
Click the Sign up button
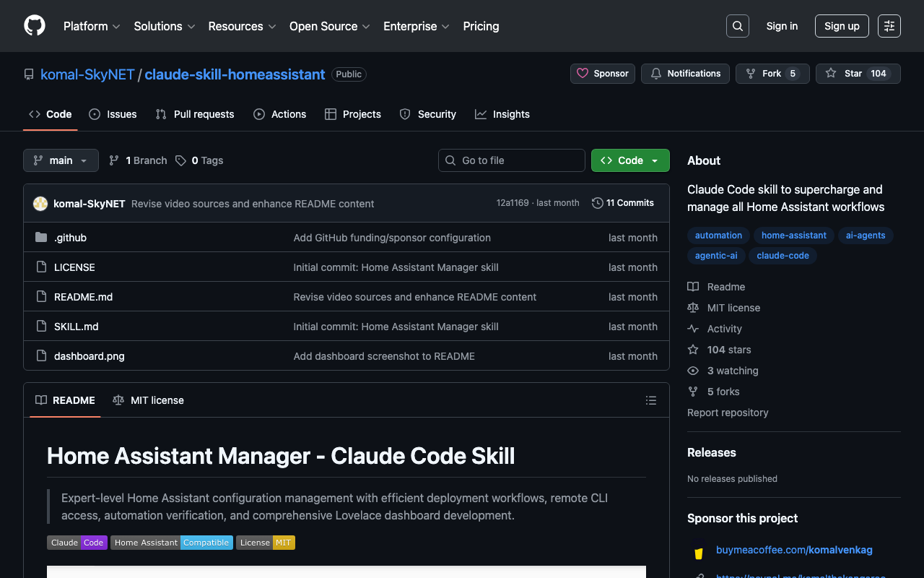click(x=841, y=26)
